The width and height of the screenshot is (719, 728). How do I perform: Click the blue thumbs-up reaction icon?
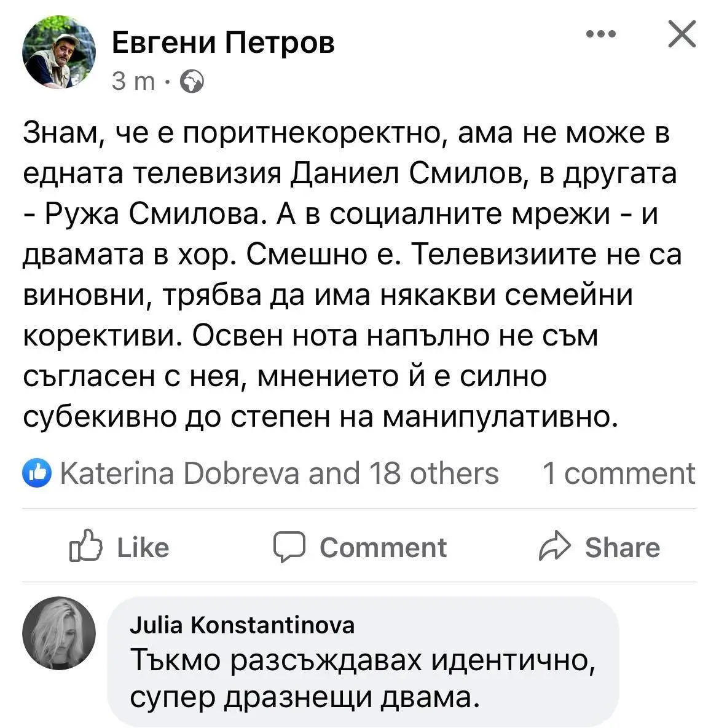[x=37, y=473]
